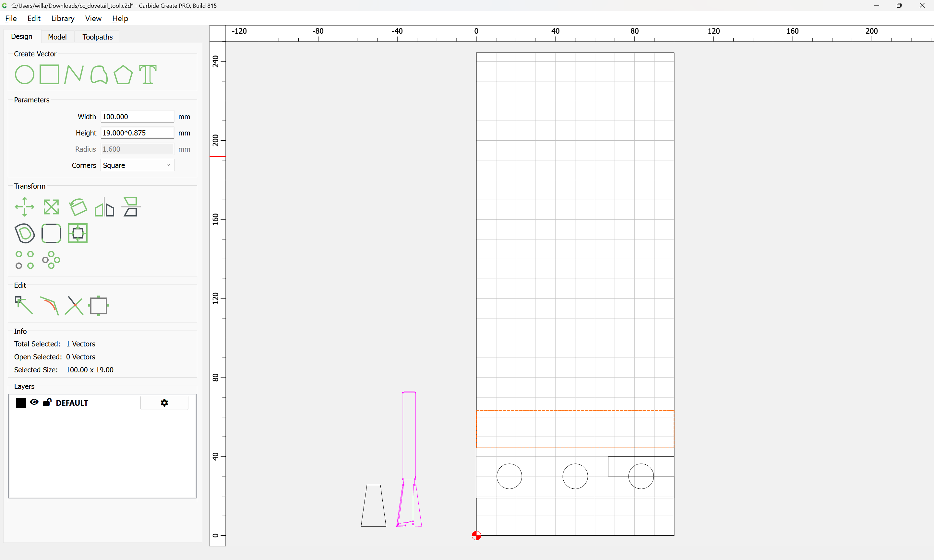Image resolution: width=934 pixels, height=560 pixels.
Task: Toggle lock on DEFAULT layer
Action: pyautogui.click(x=47, y=402)
